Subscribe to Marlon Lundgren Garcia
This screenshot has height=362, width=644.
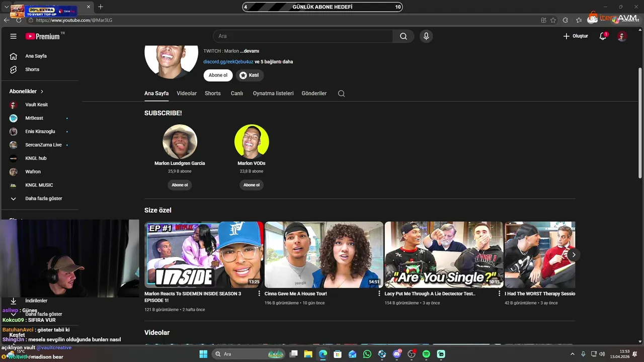pyautogui.click(x=180, y=185)
